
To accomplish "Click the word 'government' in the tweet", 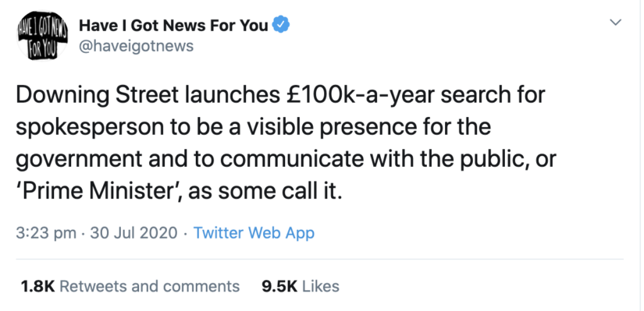I will point(80,160).
